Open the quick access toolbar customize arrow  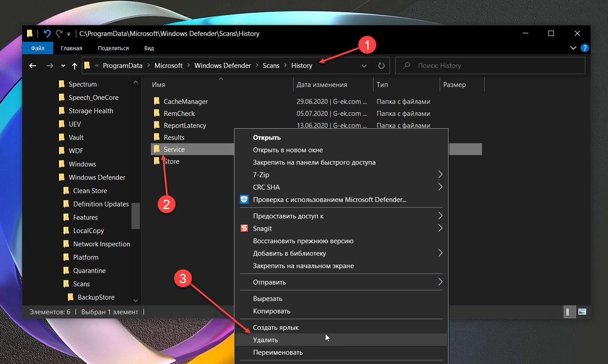point(68,34)
